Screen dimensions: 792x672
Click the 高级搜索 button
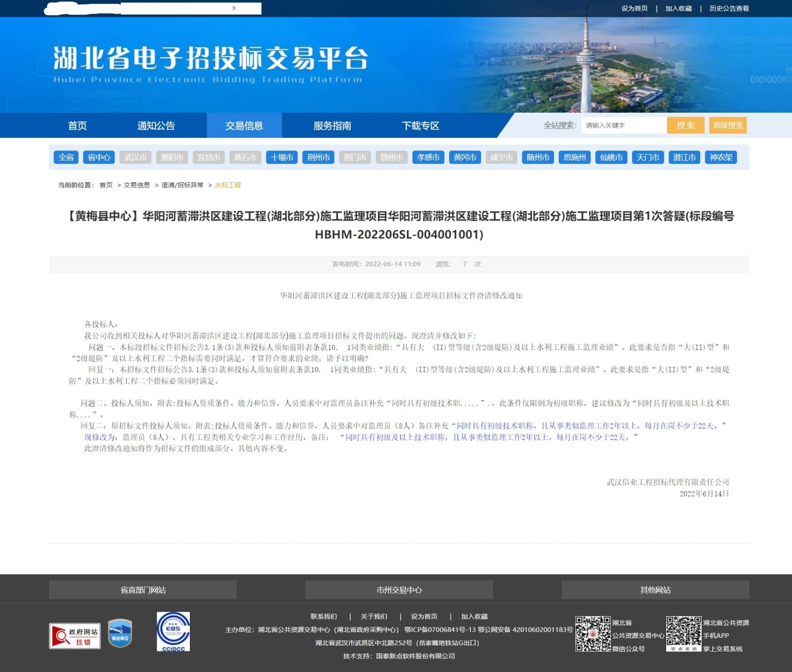(x=728, y=125)
